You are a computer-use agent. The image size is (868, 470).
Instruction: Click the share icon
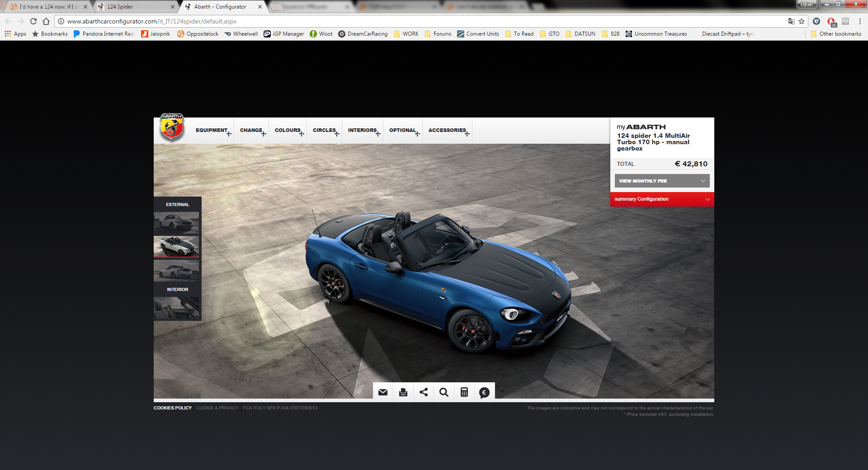coord(424,392)
